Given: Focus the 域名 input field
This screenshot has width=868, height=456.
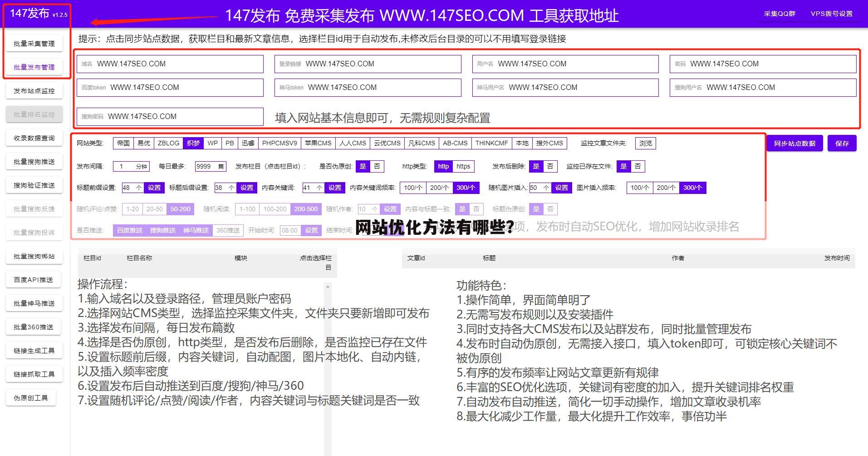Looking at the screenshot, I should (x=170, y=64).
